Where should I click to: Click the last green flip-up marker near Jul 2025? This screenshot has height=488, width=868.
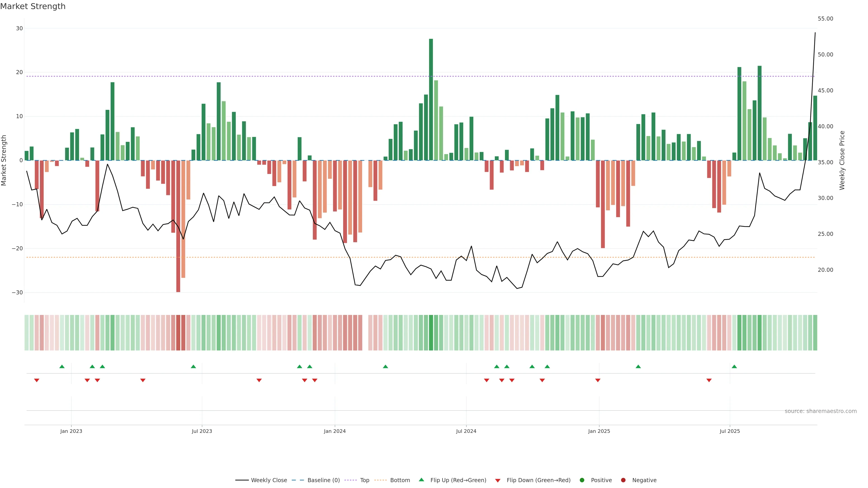point(734,366)
